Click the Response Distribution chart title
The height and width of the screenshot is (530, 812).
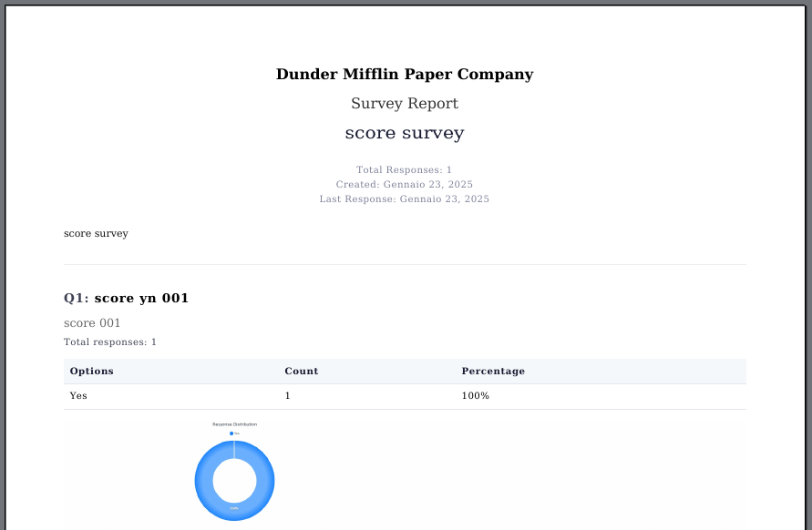(x=234, y=424)
